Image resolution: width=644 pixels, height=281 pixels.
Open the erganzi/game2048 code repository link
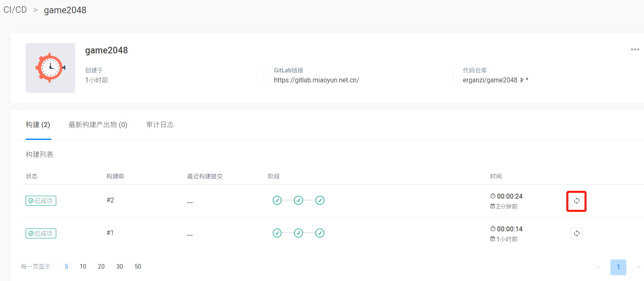click(491, 80)
